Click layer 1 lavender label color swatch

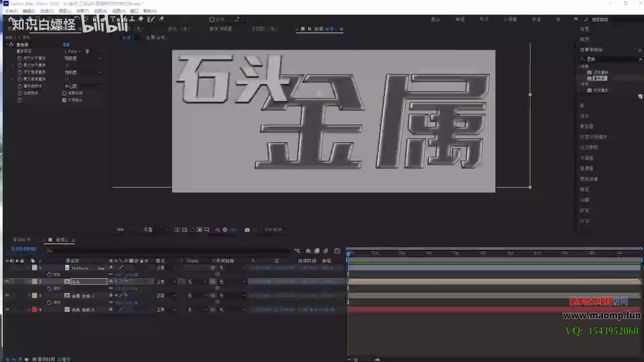[34, 268]
